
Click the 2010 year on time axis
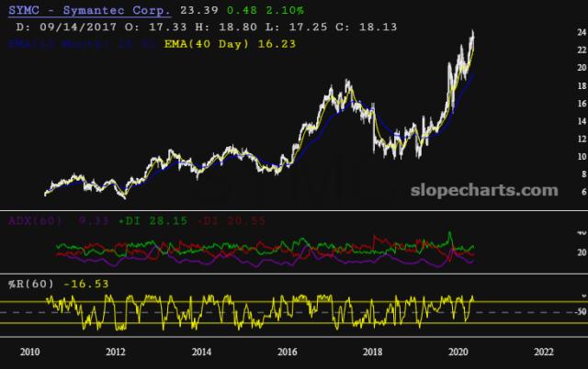29,352
